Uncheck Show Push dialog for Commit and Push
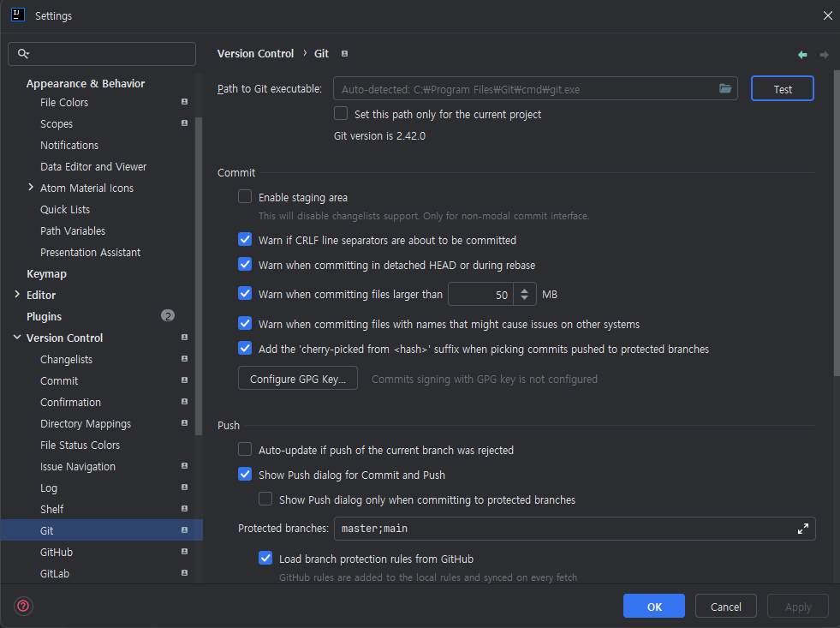The image size is (840, 628). coord(245,475)
